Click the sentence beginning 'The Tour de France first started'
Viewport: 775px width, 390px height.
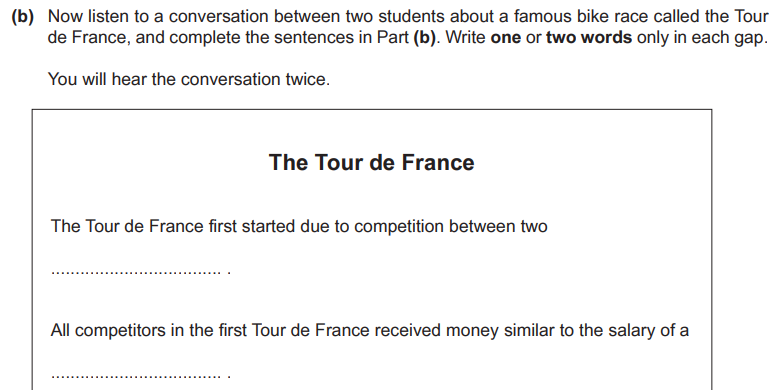pos(299,226)
